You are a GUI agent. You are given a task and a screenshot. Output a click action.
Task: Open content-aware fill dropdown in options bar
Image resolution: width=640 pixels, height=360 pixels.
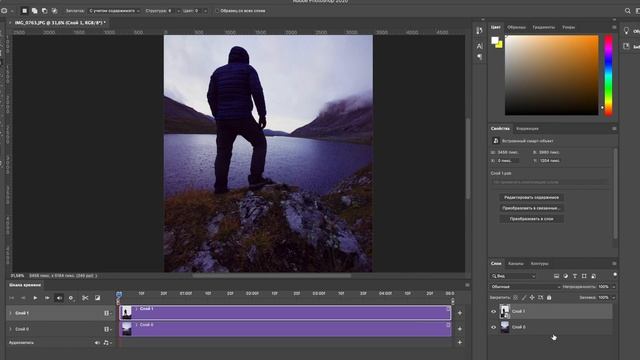[x=114, y=11]
